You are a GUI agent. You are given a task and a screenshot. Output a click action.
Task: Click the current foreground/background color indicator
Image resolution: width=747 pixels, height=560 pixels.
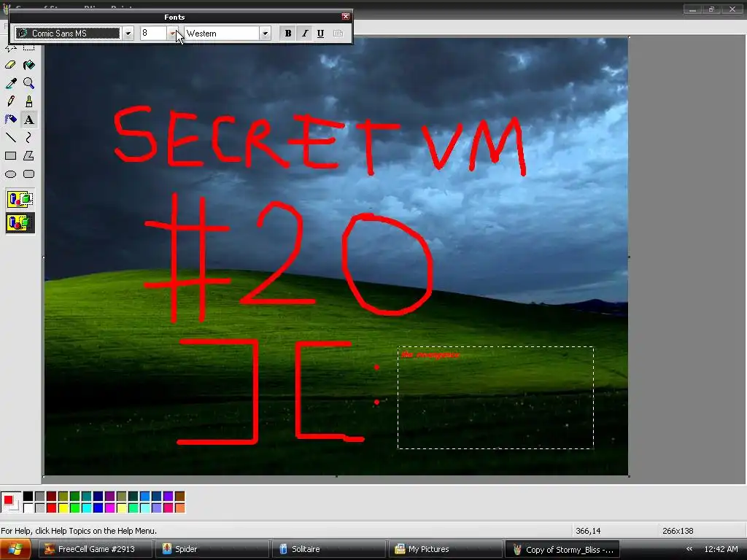click(x=10, y=502)
